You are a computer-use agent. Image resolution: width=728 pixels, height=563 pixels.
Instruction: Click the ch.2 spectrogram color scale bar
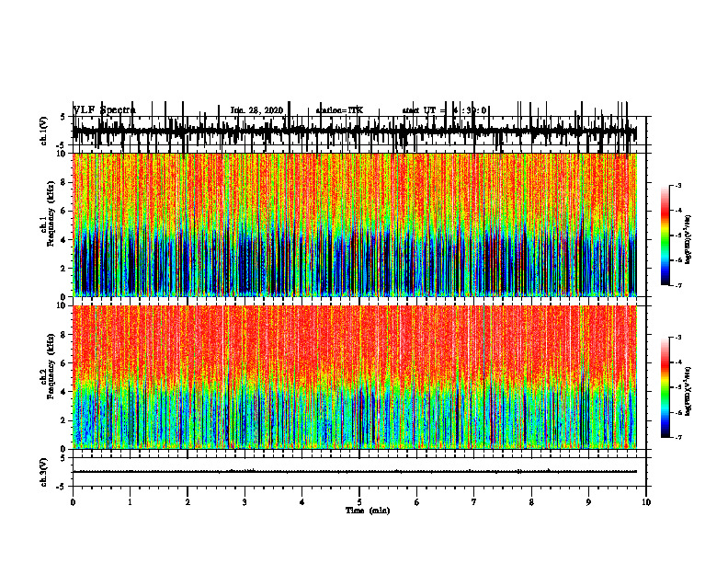665,387
